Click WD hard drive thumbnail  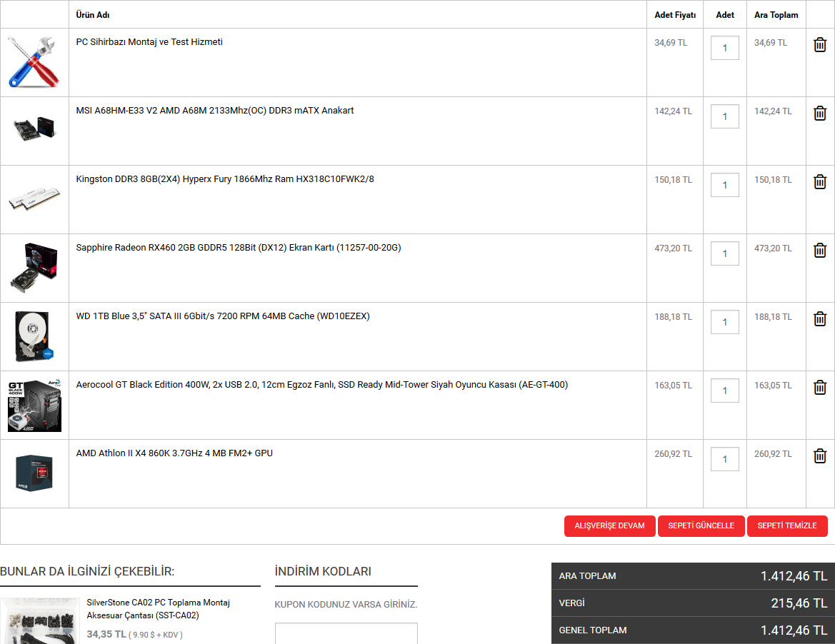pyautogui.click(x=34, y=336)
